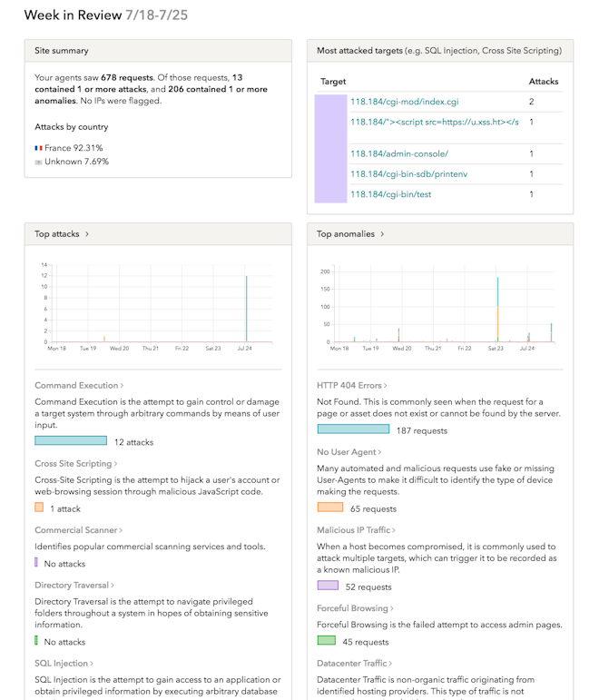The height and width of the screenshot is (700, 599).
Task: Click the '678 requests' text in summary
Action: pyautogui.click(x=127, y=78)
